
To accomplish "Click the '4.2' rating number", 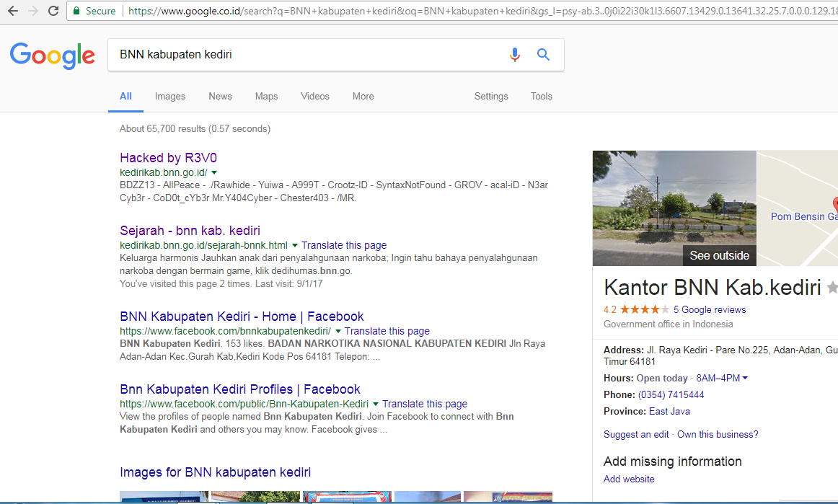I will (x=610, y=309).
